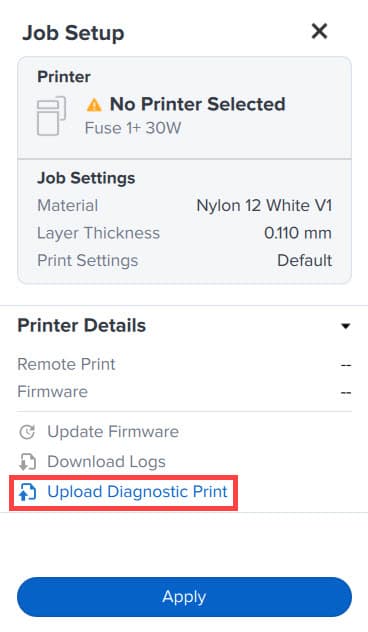Image resolution: width=368 pixels, height=632 pixels.
Task: Collapse the Printer Details section arrow
Action: [345, 326]
